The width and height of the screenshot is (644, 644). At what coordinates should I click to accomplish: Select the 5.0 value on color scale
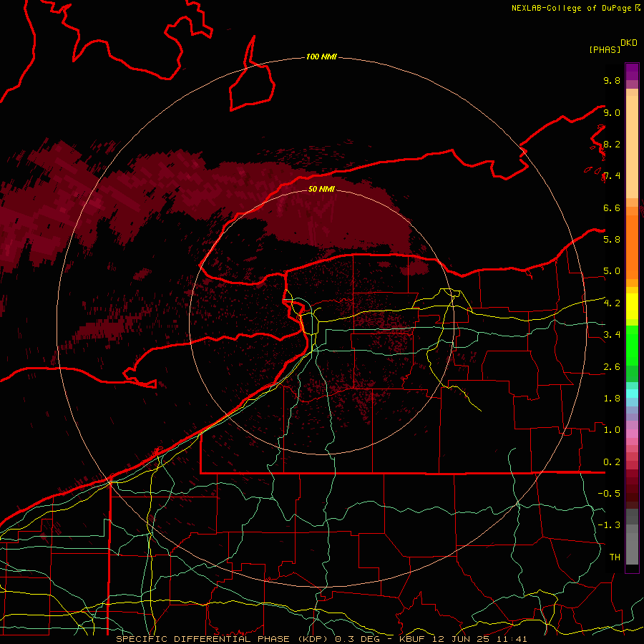tap(612, 271)
